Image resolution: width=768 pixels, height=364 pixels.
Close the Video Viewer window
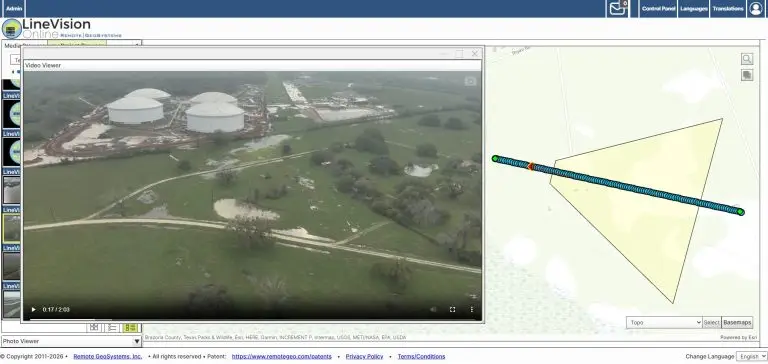(475, 53)
